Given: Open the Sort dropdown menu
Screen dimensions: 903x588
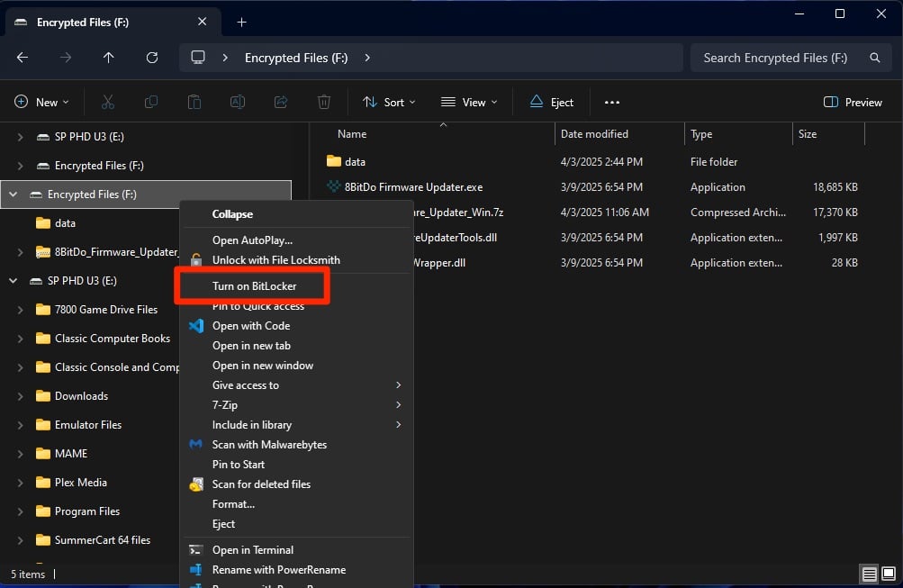Looking at the screenshot, I should (389, 103).
